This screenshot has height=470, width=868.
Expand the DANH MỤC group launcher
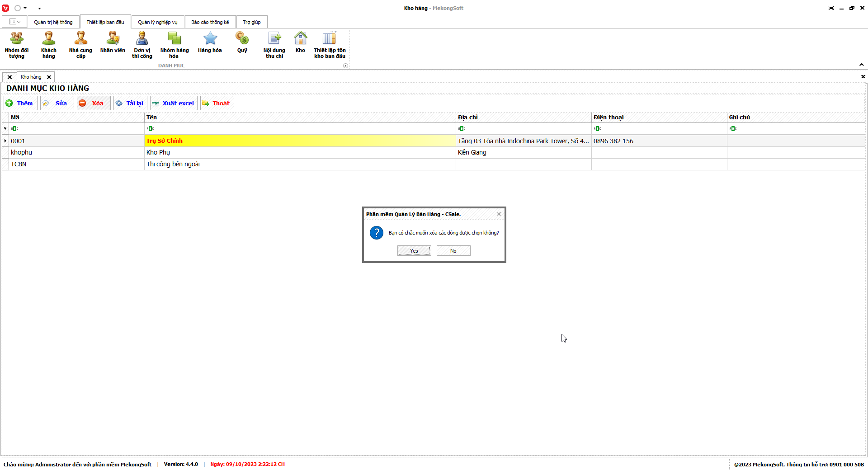346,66
